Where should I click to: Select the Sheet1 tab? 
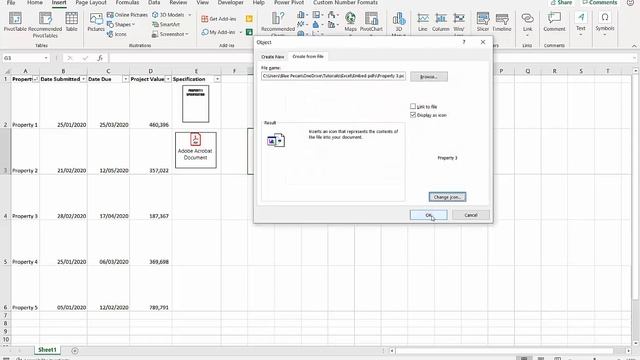pyautogui.click(x=47, y=350)
